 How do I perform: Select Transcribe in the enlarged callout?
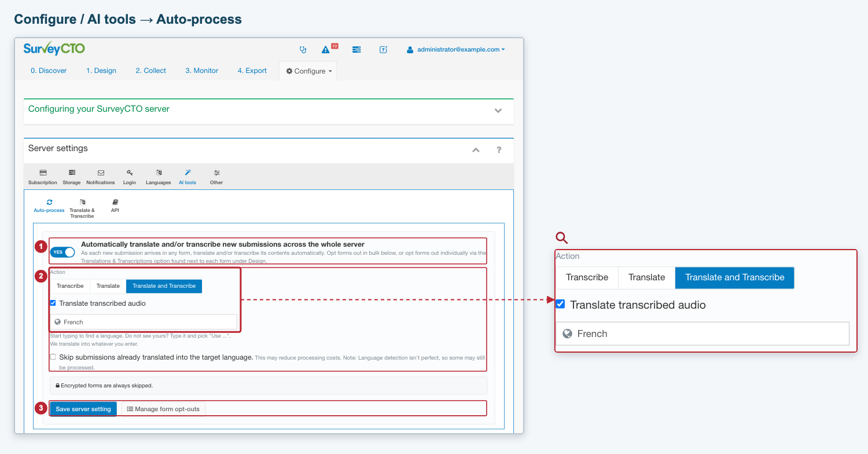(x=587, y=277)
